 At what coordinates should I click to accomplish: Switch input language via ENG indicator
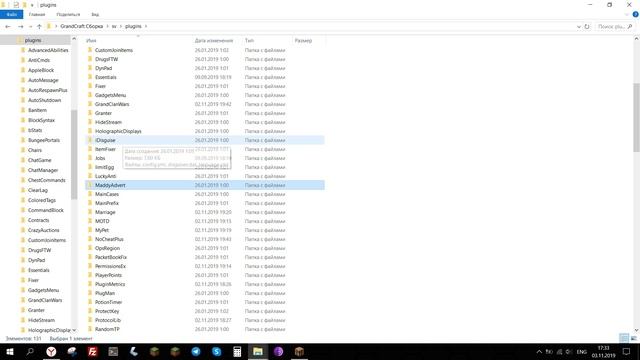(582, 351)
